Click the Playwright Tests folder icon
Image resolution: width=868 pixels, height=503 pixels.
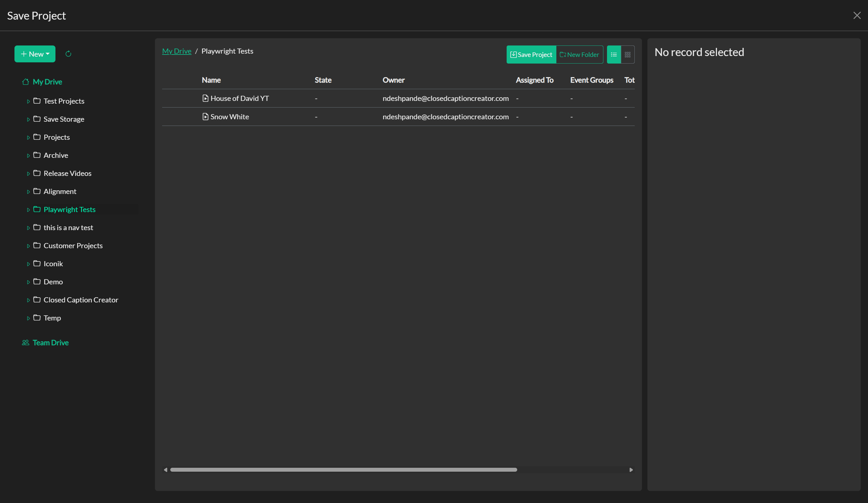tap(37, 209)
